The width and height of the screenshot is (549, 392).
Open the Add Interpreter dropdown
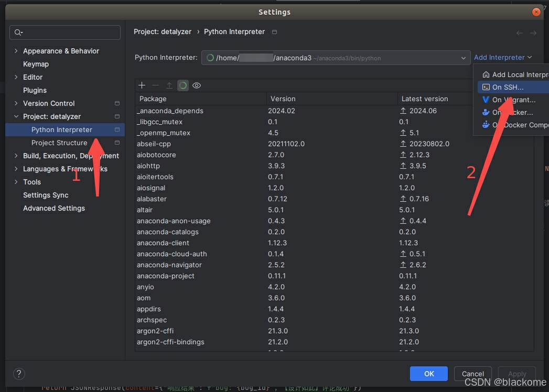click(x=503, y=58)
